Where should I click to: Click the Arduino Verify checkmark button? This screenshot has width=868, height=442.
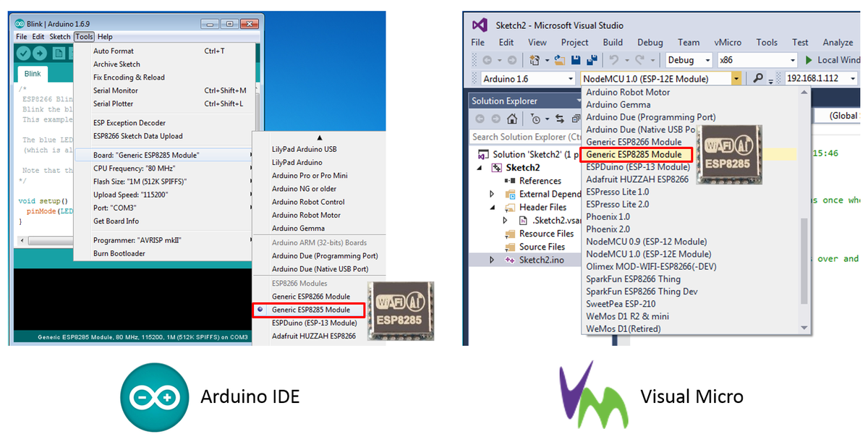[x=23, y=54]
